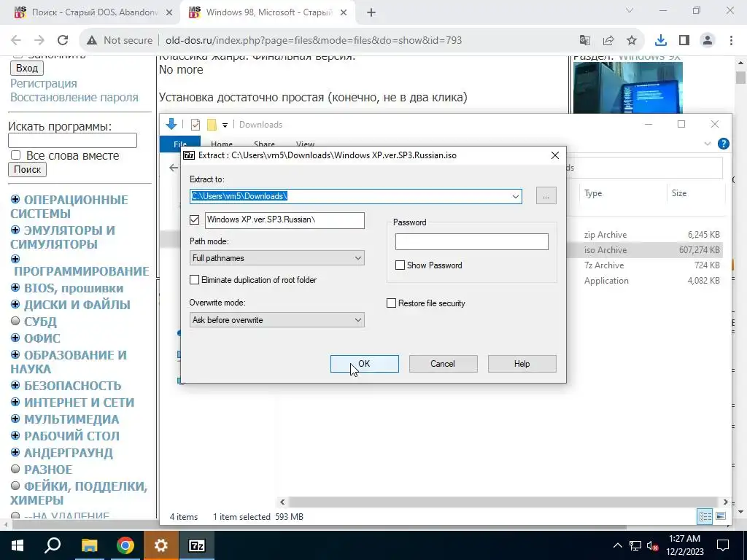Open Chrome downloads icon
The image size is (747, 560).
click(661, 41)
